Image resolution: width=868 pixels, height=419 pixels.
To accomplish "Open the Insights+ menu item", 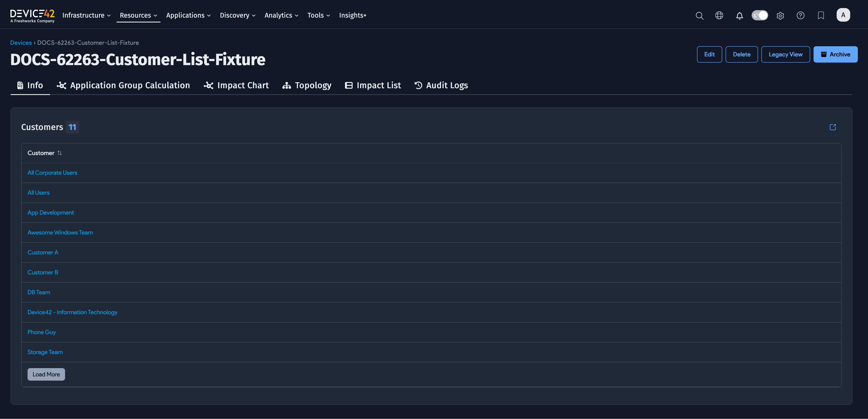I will [352, 15].
